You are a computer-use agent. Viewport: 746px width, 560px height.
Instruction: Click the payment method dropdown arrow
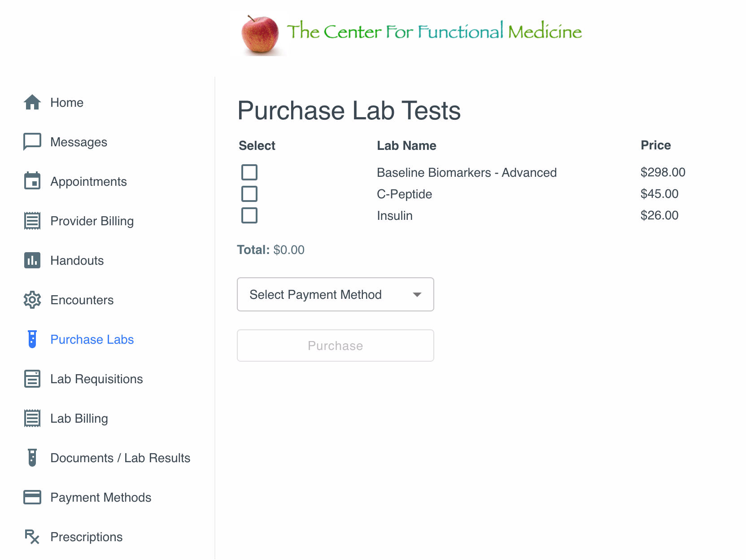click(417, 294)
